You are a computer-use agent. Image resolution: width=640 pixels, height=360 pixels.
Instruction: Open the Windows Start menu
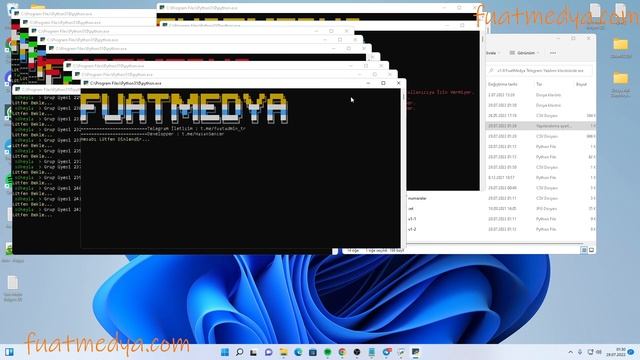click(x=225, y=352)
